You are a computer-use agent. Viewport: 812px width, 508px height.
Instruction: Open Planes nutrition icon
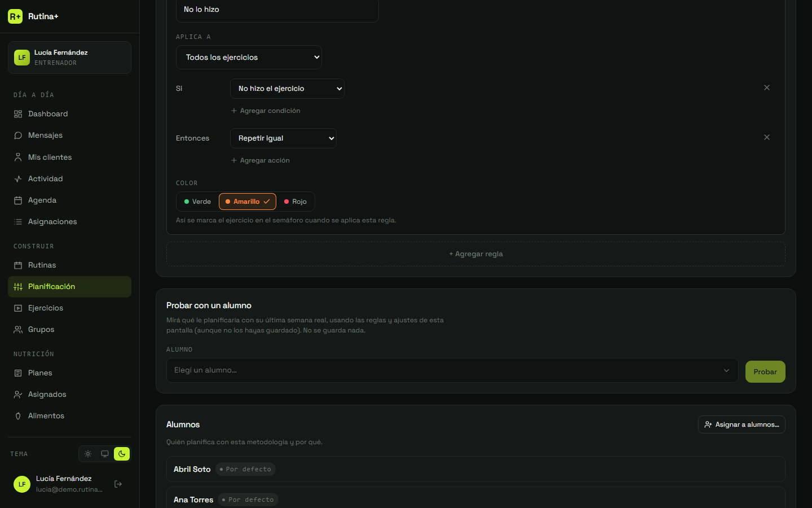click(x=18, y=373)
